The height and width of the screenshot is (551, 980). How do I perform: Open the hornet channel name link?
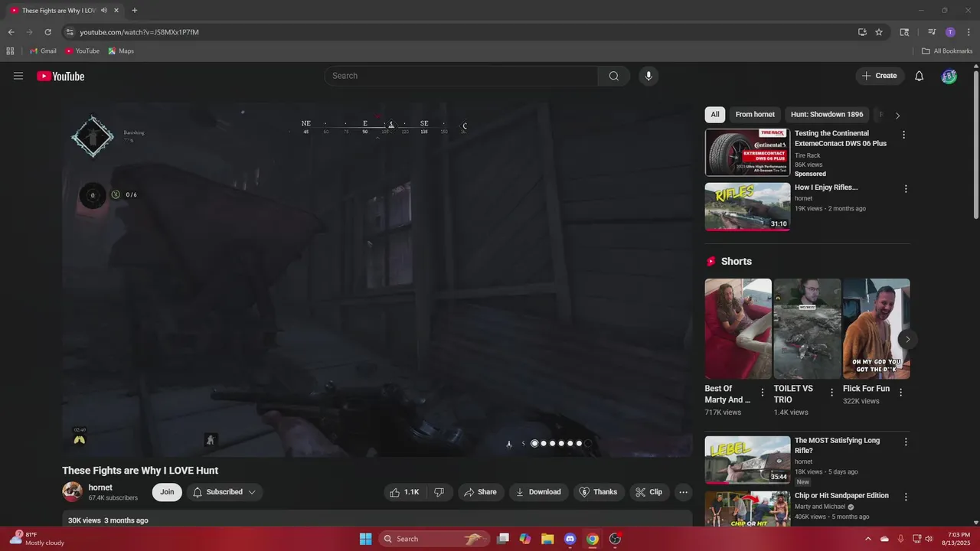(100, 487)
